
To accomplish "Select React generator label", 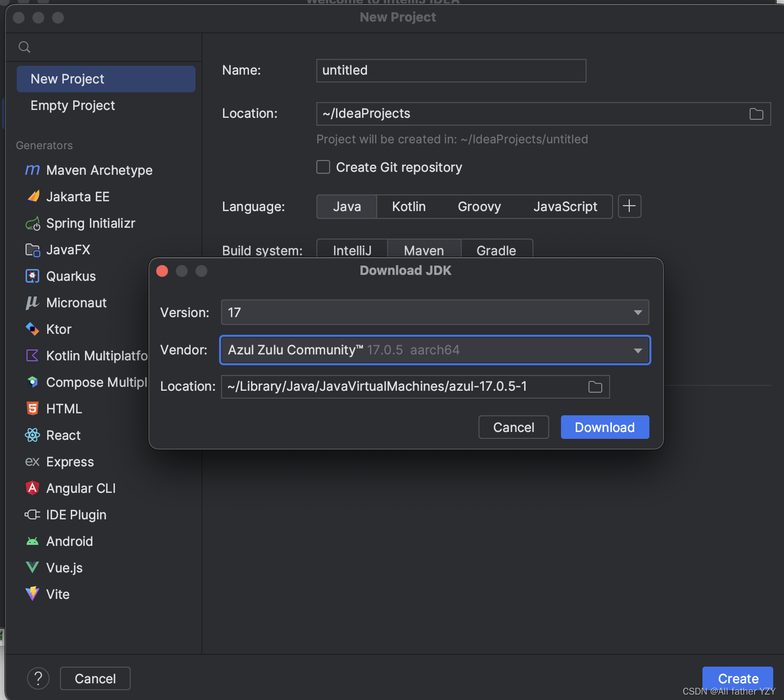I will point(63,435).
